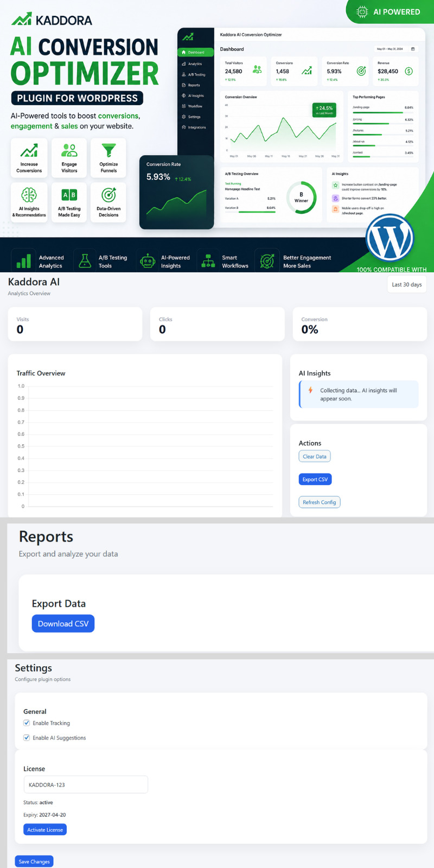The width and height of the screenshot is (434, 868).
Task: Click the AI POWERED chip icon
Action: [362, 11]
